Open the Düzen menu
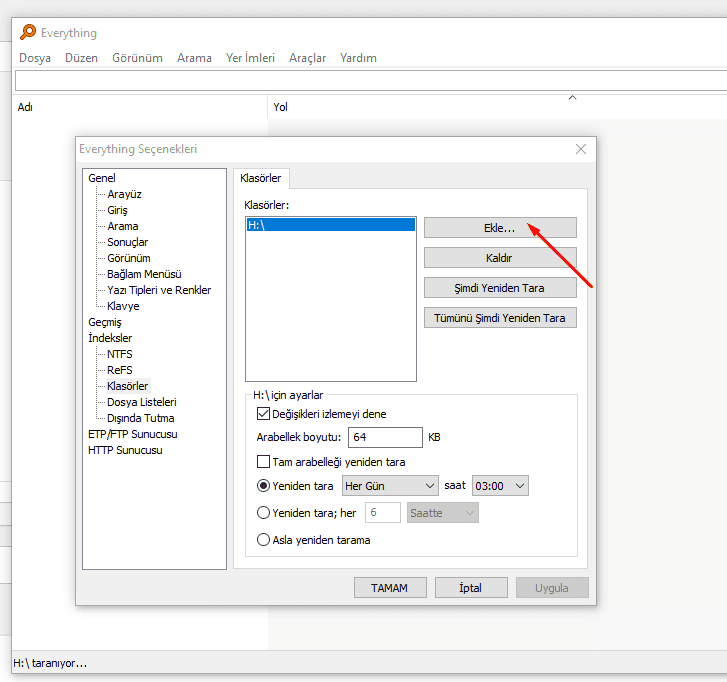Image resolution: width=727 pixels, height=682 pixels. [82, 58]
